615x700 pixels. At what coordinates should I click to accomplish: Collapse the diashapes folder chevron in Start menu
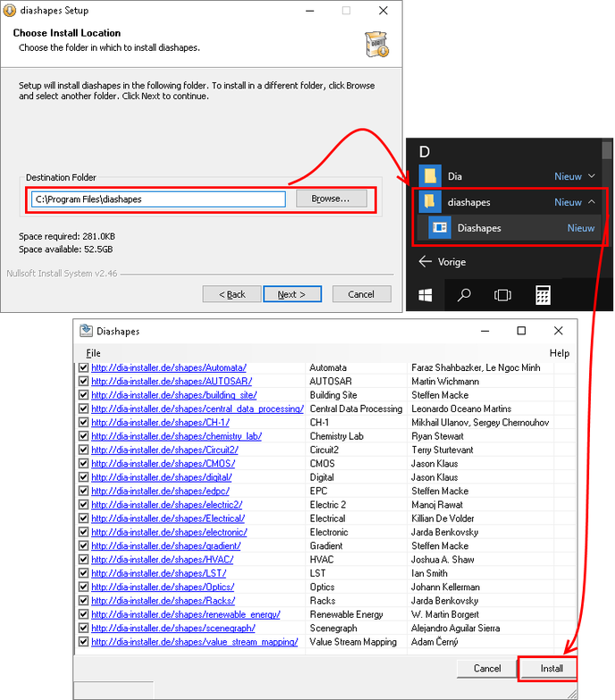[x=592, y=202]
